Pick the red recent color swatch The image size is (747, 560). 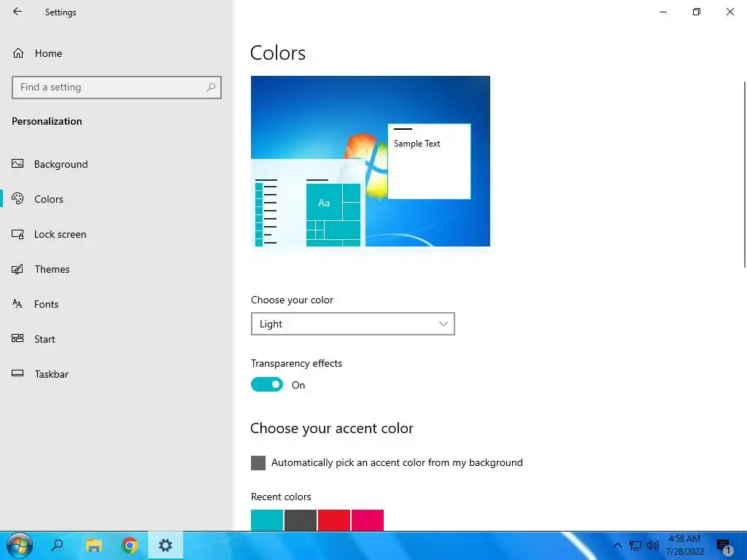[334, 520]
